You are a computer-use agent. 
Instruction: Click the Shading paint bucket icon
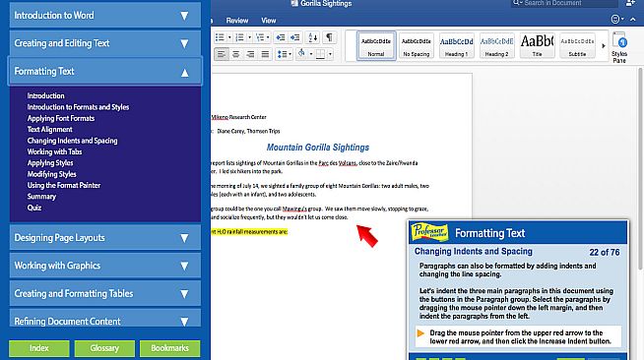[302, 54]
